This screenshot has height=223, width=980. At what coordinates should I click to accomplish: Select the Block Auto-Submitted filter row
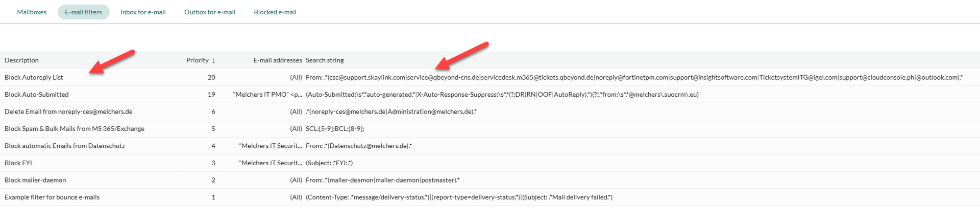(x=37, y=95)
